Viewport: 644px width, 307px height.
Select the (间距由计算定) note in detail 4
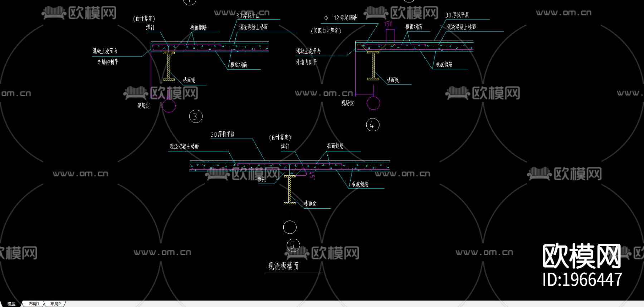[326, 31]
